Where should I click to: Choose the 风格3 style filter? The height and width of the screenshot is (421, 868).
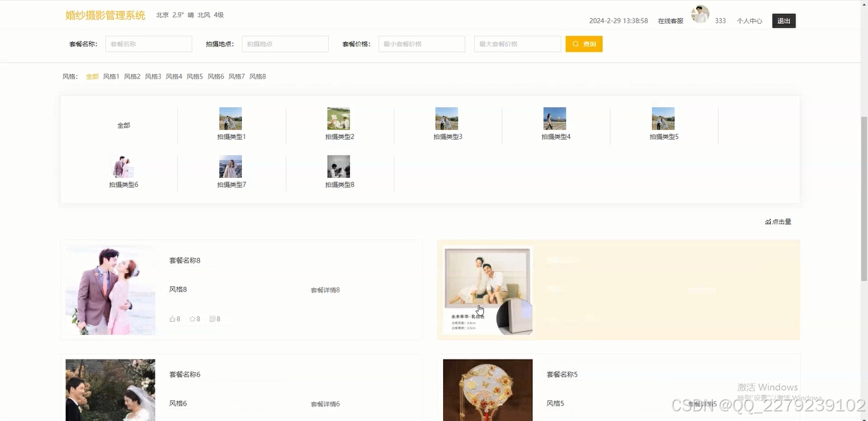152,76
